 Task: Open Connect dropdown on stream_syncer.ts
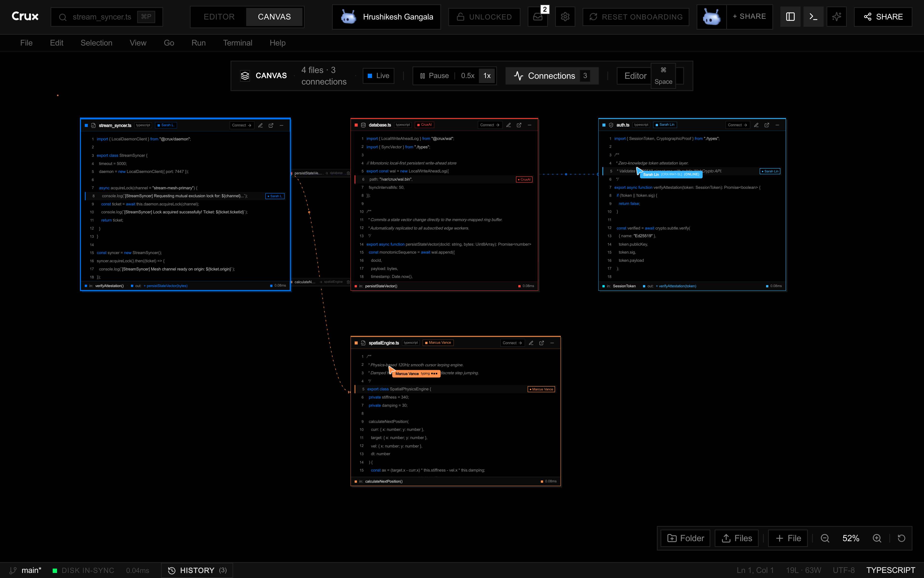click(241, 125)
